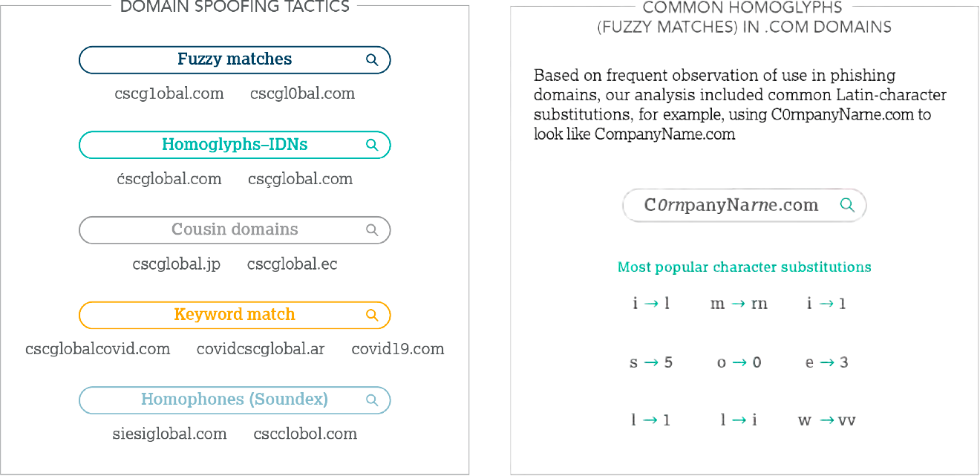Open the cscg1obal.com example domain
The image size is (980, 476).
(169, 94)
